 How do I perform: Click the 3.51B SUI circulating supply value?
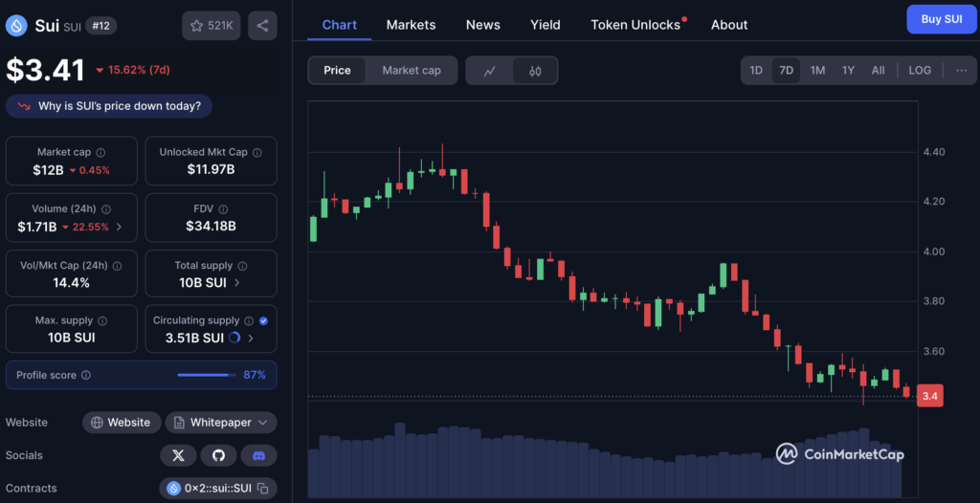(194, 338)
